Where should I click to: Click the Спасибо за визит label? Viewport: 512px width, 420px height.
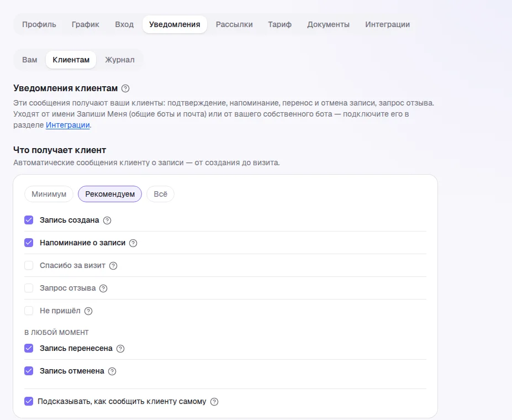coord(72,265)
